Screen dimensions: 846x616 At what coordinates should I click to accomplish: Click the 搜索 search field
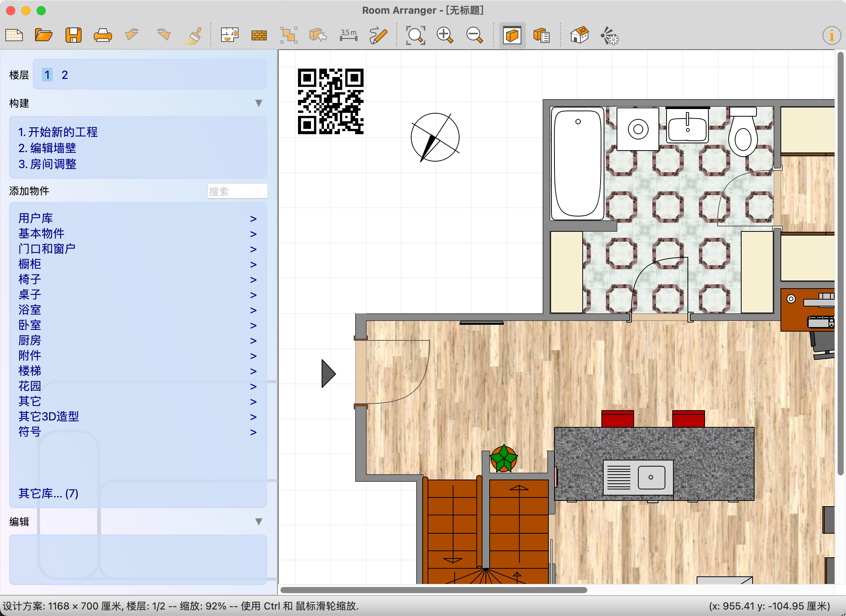tap(237, 191)
